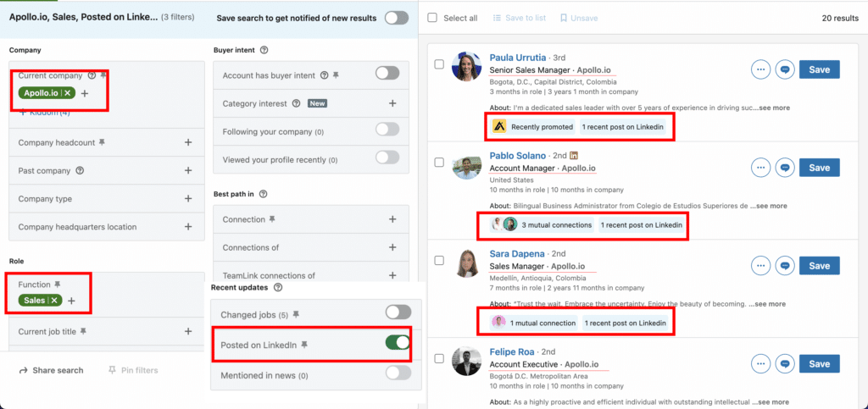Expand Company headcount filter
Screen dimensions: 868x409
click(x=188, y=142)
